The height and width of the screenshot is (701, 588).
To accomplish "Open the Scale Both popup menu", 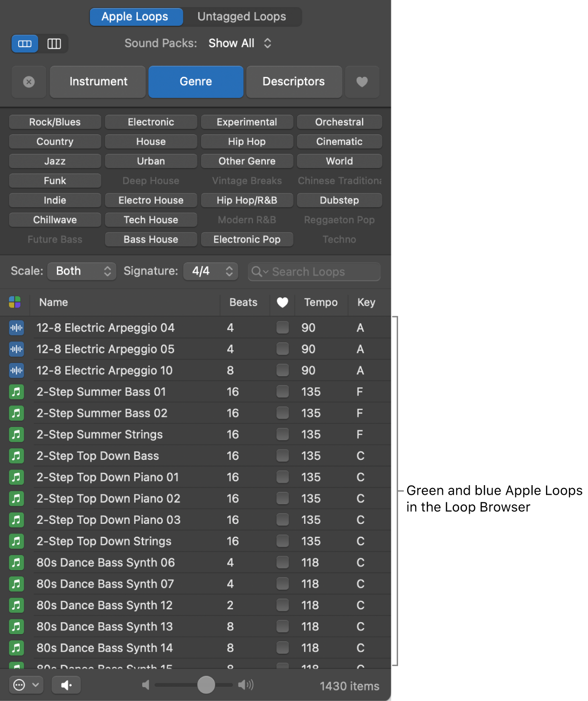I will 82,271.
